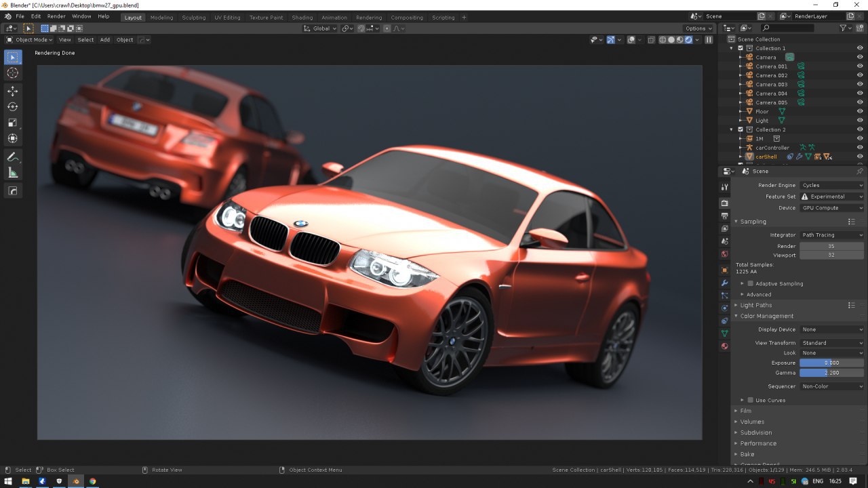Hide the Light object using eye icon
Screen dimensions: 868x488
point(860,121)
